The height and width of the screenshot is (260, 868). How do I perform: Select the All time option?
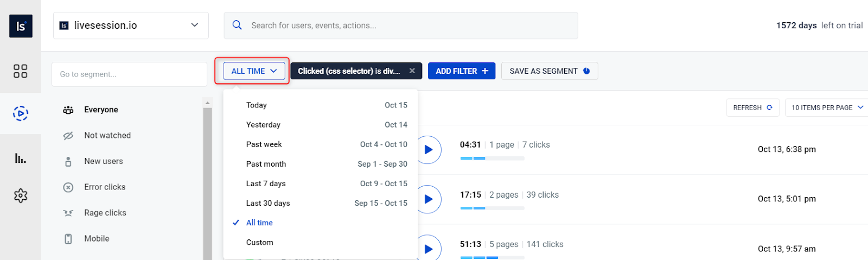(321, 223)
